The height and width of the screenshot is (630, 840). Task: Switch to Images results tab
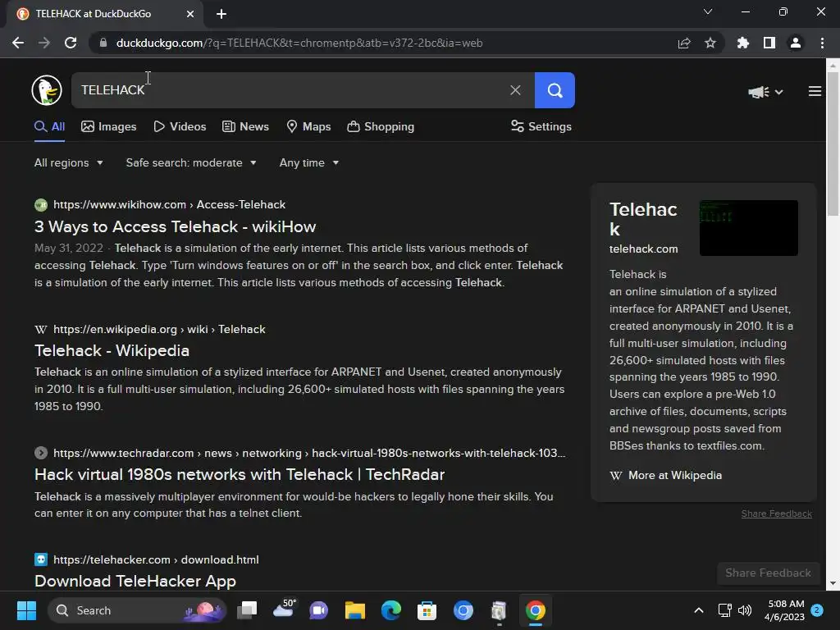[x=109, y=127]
